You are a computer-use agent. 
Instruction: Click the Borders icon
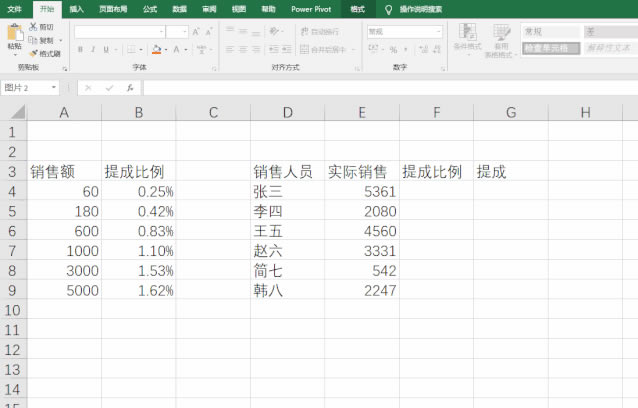tap(131, 49)
